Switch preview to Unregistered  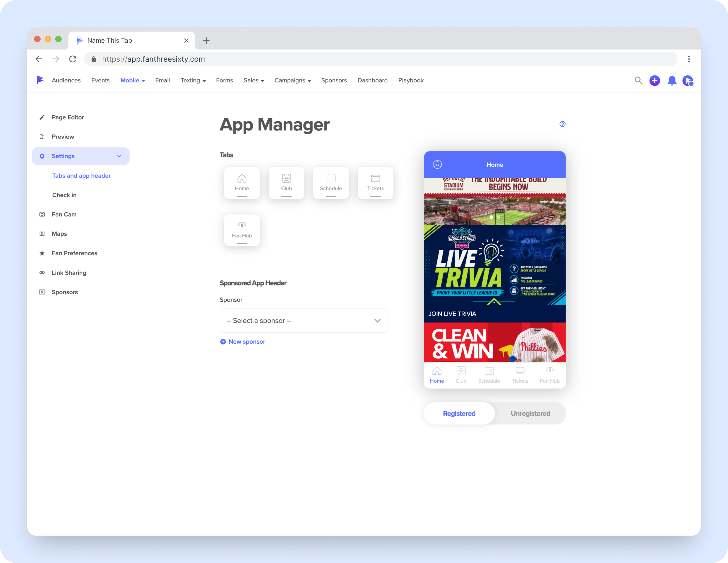530,414
